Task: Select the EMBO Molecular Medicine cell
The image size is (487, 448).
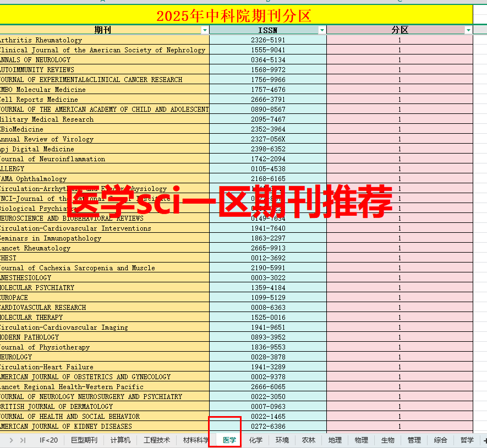Action: (105, 90)
